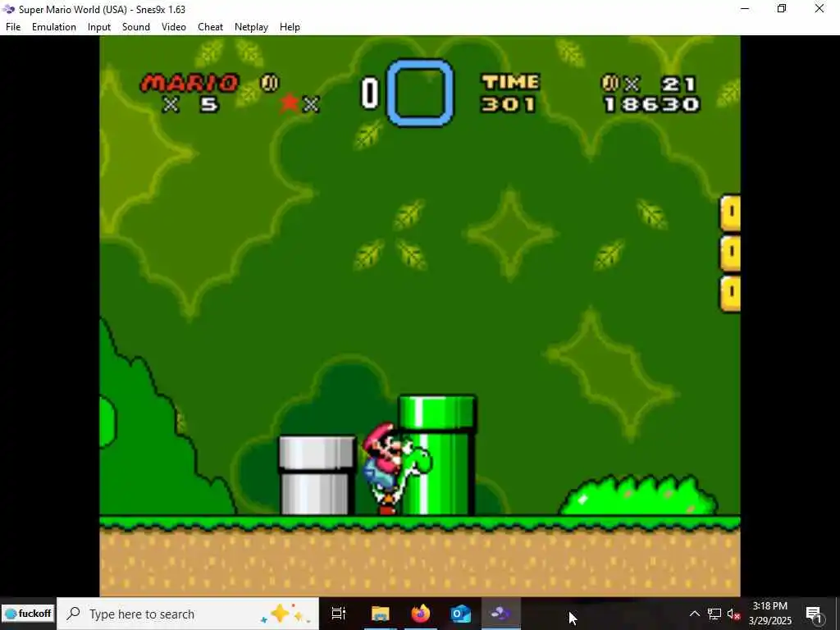Image resolution: width=840 pixels, height=630 pixels.
Task: Click the gray warp pipe
Action: (x=317, y=476)
